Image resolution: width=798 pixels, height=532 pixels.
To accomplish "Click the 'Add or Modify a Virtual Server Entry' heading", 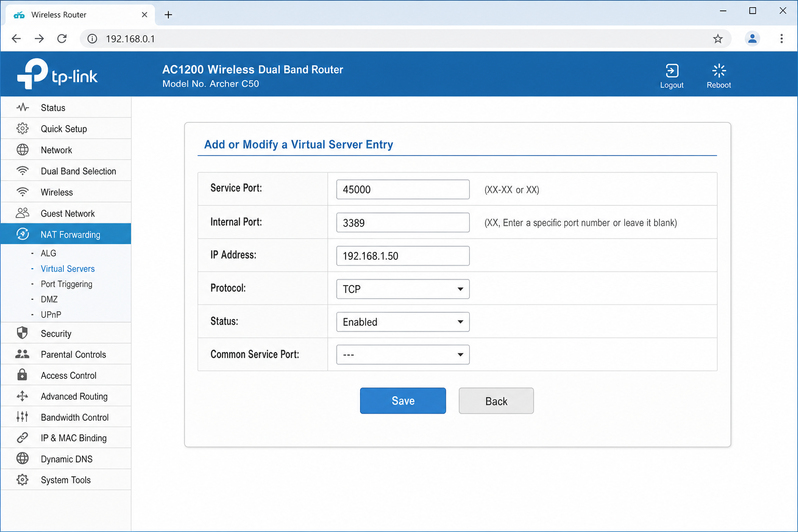I will 299,144.
